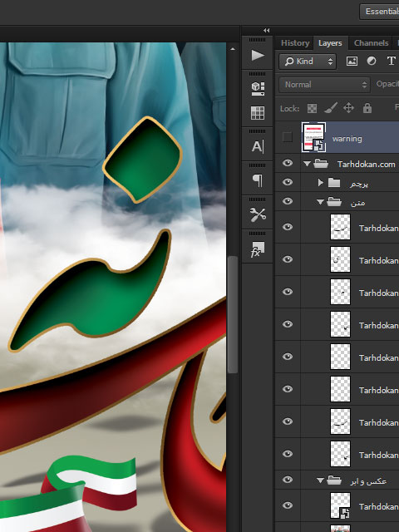
Task: Click the عکس و ابر group folder icon
Action: 334,480
